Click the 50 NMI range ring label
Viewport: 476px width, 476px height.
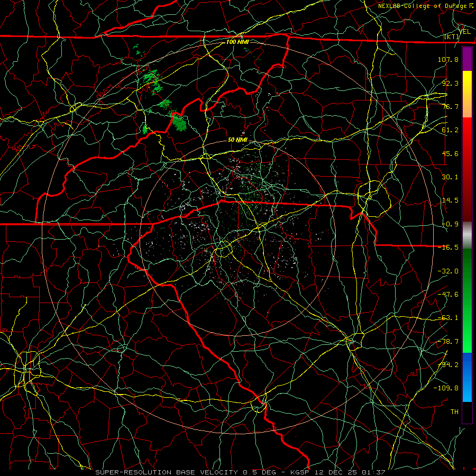tap(237, 140)
